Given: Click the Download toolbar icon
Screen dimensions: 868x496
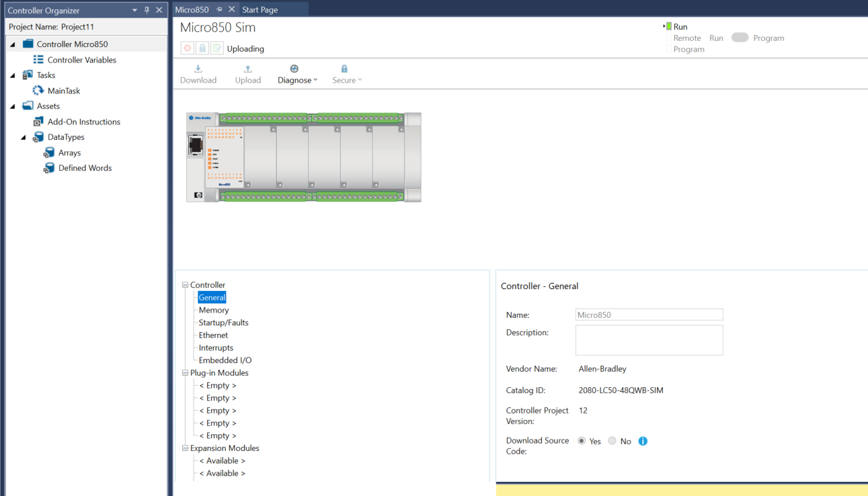Looking at the screenshot, I should [x=198, y=69].
